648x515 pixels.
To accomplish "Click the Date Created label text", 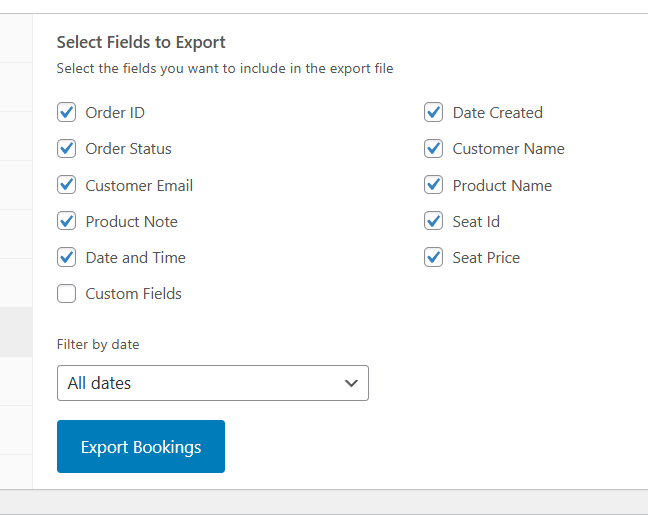I will click(497, 113).
